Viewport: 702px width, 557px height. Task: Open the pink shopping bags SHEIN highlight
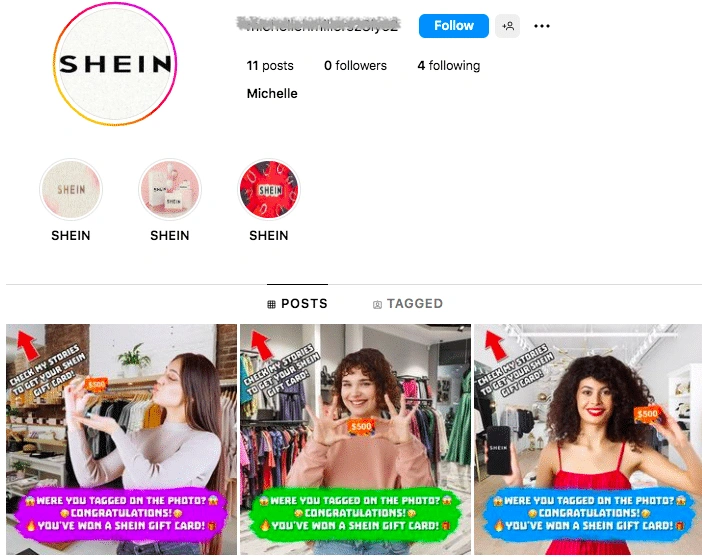170,189
